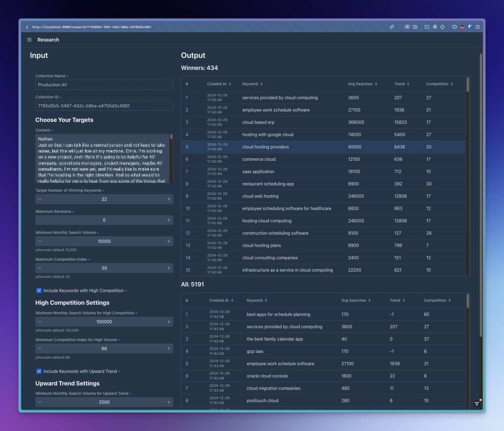Select Winners row 'cloud hosting providers'
The image size is (504, 431).
323,147
